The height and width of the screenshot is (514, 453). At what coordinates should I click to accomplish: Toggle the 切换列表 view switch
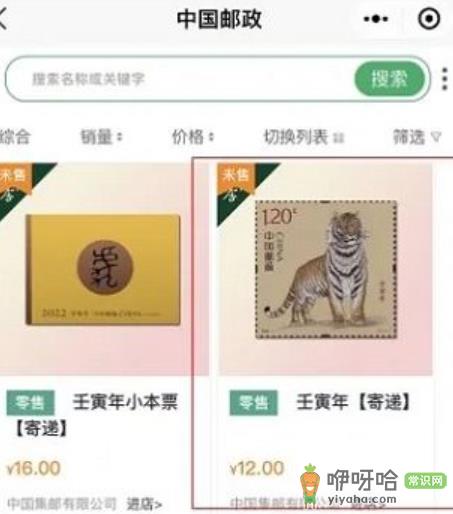tap(303, 137)
